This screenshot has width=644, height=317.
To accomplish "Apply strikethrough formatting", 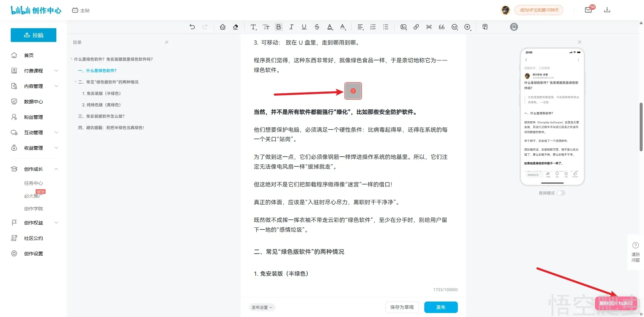I will pyautogui.click(x=317, y=27).
